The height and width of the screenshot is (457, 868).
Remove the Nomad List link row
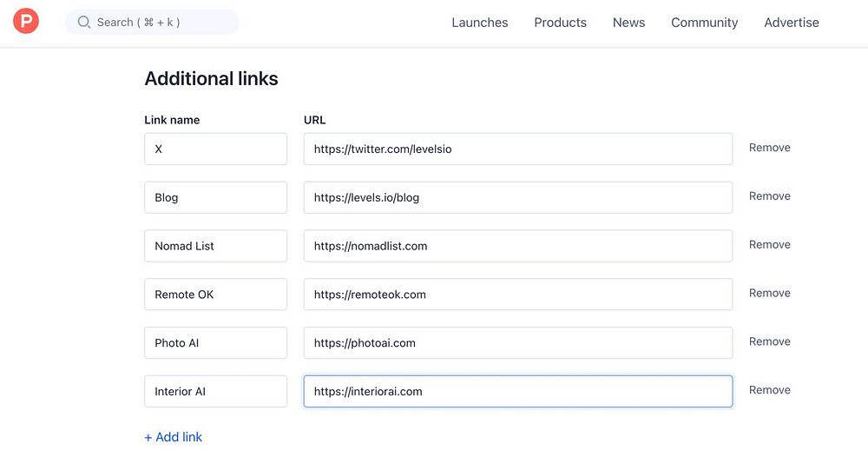pyautogui.click(x=769, y=245)
